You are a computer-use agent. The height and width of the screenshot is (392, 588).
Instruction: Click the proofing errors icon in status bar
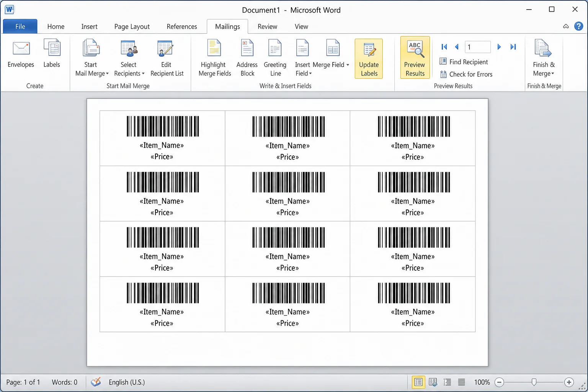(96, 382)
